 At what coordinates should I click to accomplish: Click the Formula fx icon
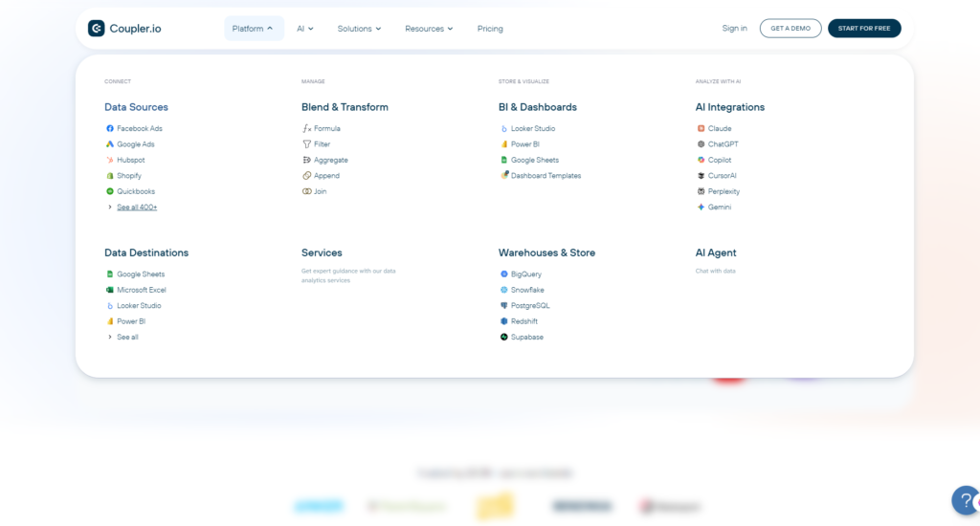click(307, 128)
